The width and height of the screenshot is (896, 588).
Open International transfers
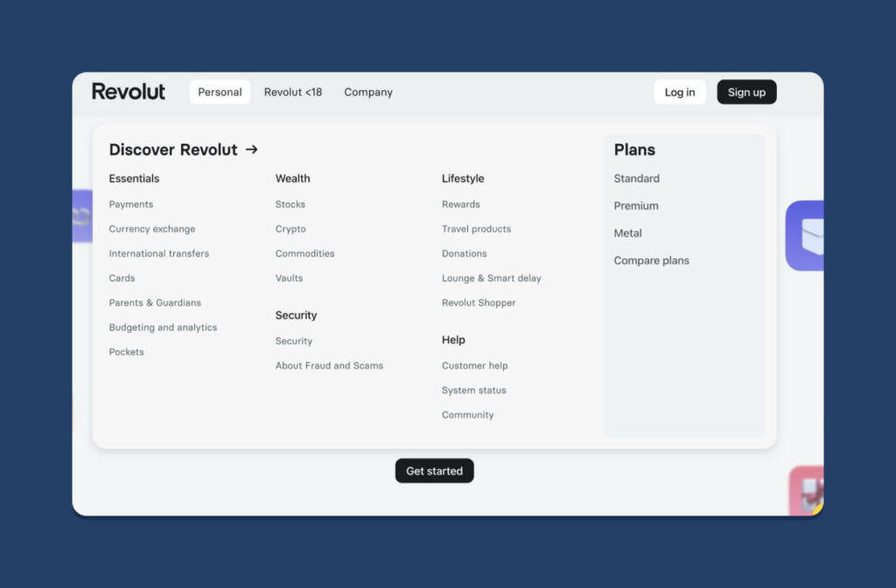click(x=159, y=254)
